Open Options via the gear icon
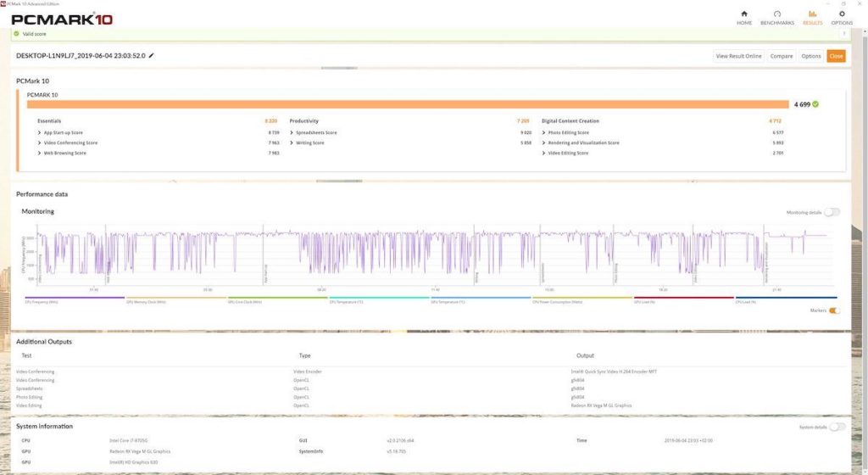The image size is (868, 475). pos(842,14)
